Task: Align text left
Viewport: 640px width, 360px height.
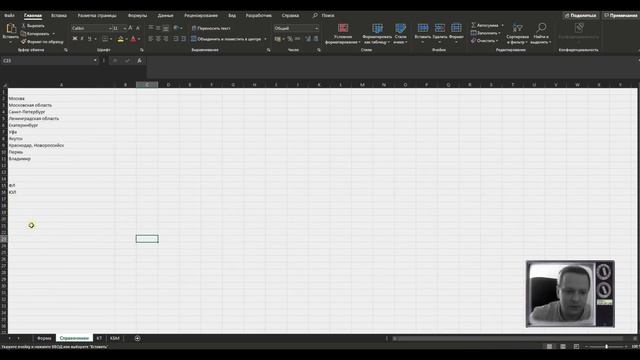Action: point(151,39)
